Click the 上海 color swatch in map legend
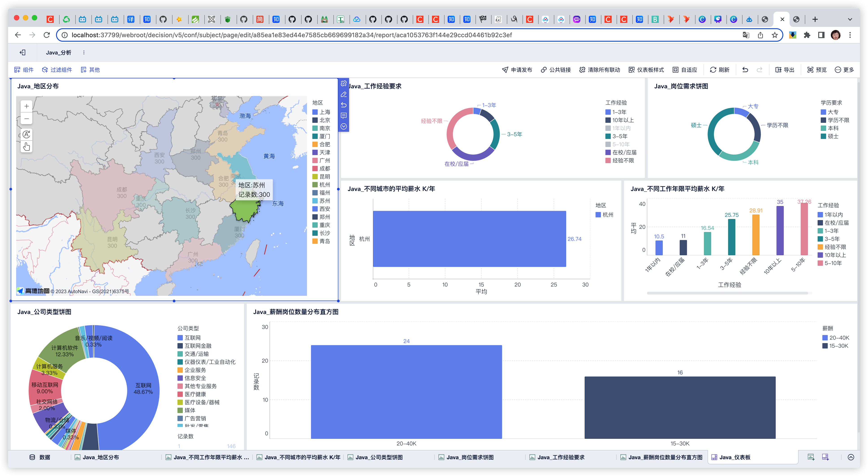 315,112
